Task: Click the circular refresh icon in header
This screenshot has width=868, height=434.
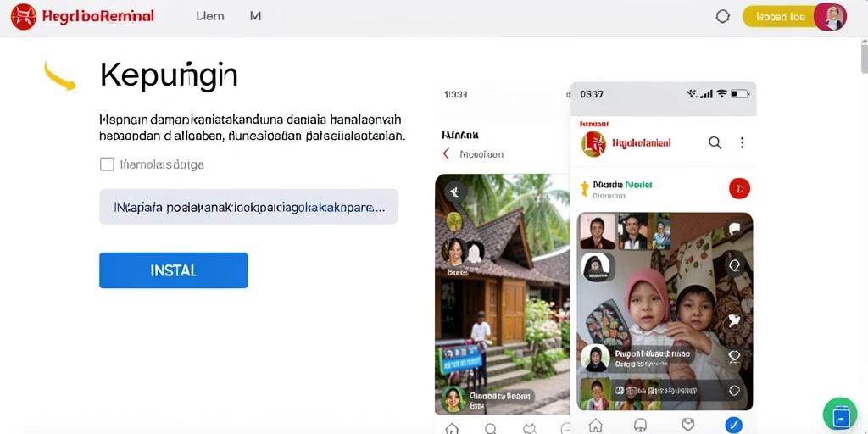Action: pyautogui.click(x=722, y=17)
